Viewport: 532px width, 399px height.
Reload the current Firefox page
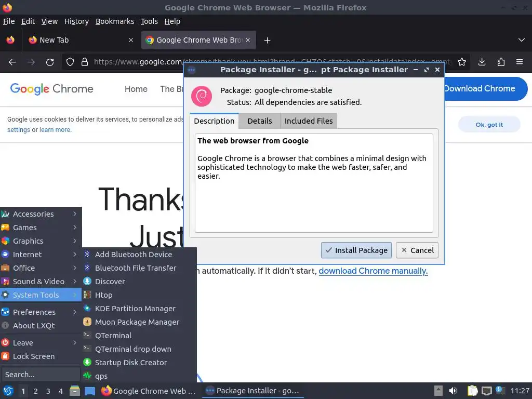50,62
